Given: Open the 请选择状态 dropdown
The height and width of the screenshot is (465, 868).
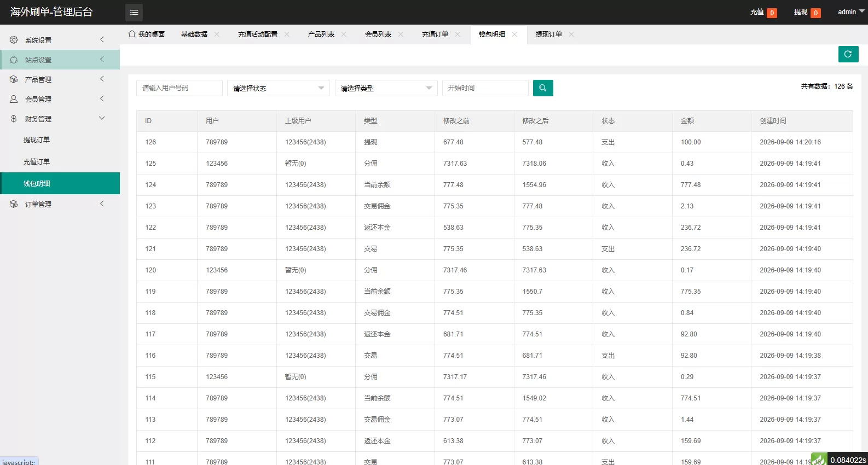Looking at the screenshot, I should [x=279, y=88].
